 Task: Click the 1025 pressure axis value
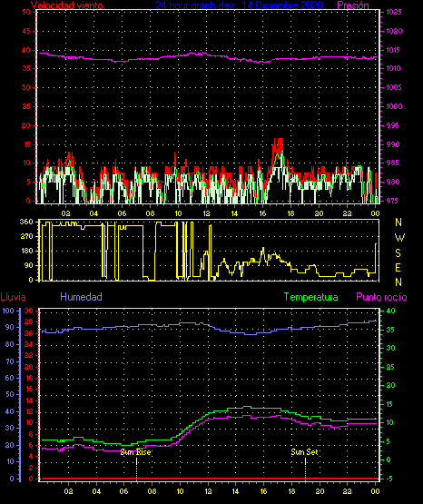coord(393,12)
